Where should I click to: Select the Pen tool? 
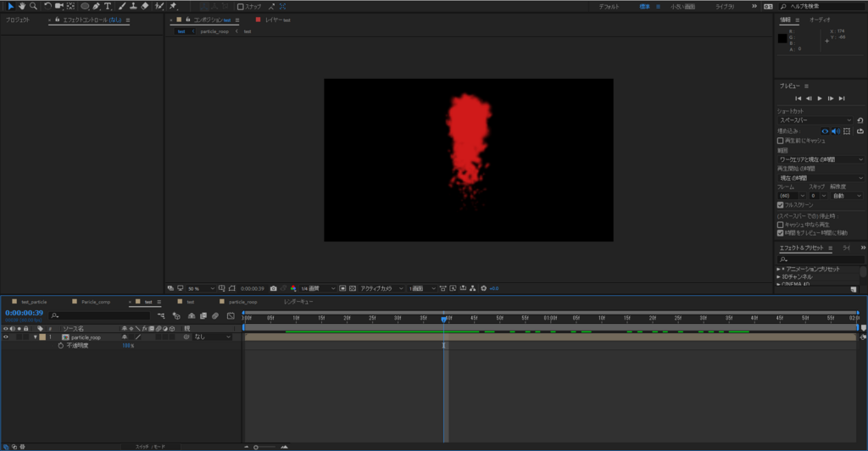[97, 6]
